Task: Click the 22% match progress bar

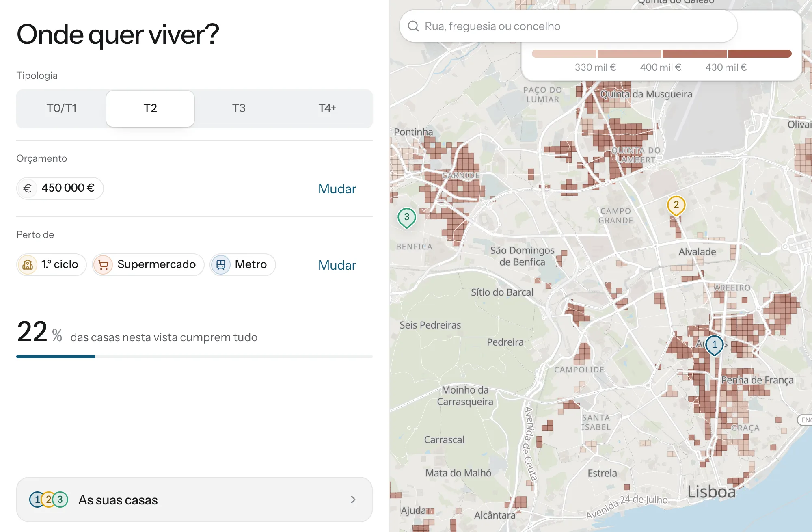Action: pos(194,357)
